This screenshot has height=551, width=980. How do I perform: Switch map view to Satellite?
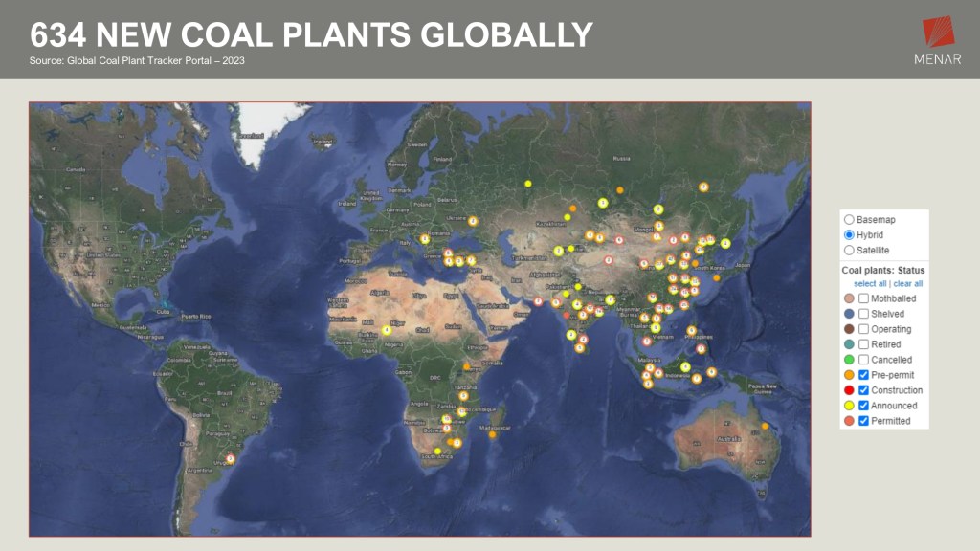click(848, 250)
